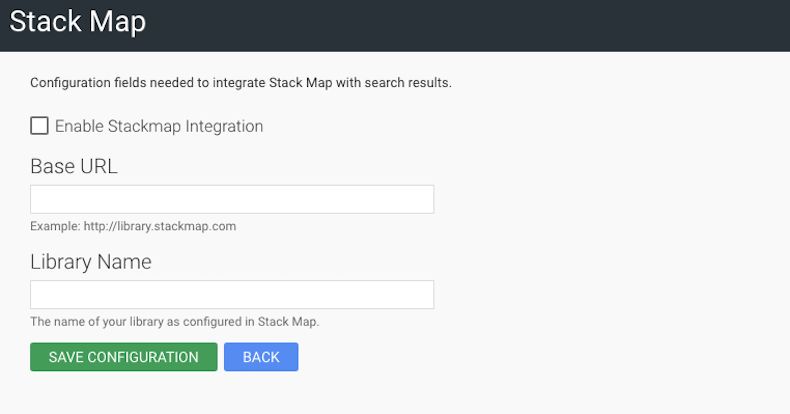The height and width of the screenshot is (414, 790).
Task: Enable the Stackmap Integration checkbox
Action: (39, 126)
